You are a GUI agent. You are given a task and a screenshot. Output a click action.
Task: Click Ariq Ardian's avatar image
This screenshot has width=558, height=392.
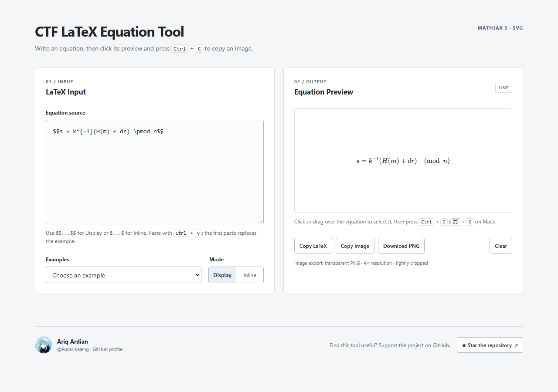tap(44, 345)
